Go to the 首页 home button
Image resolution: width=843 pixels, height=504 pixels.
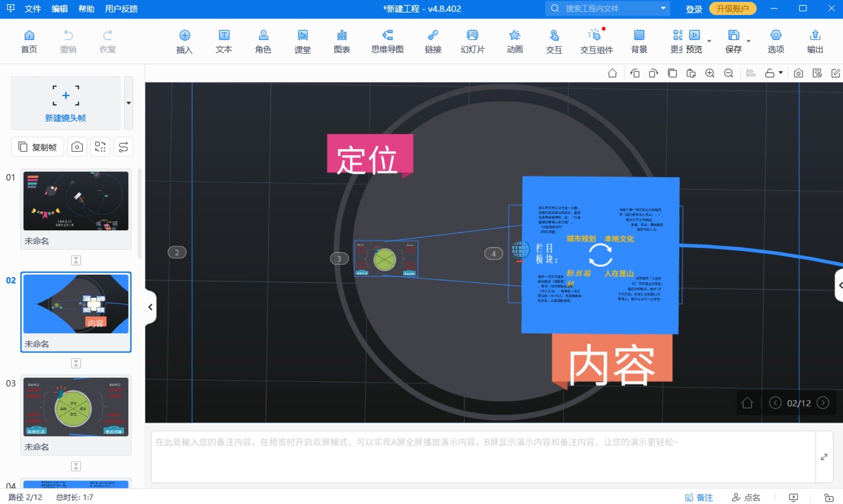[x=29, y=41]
